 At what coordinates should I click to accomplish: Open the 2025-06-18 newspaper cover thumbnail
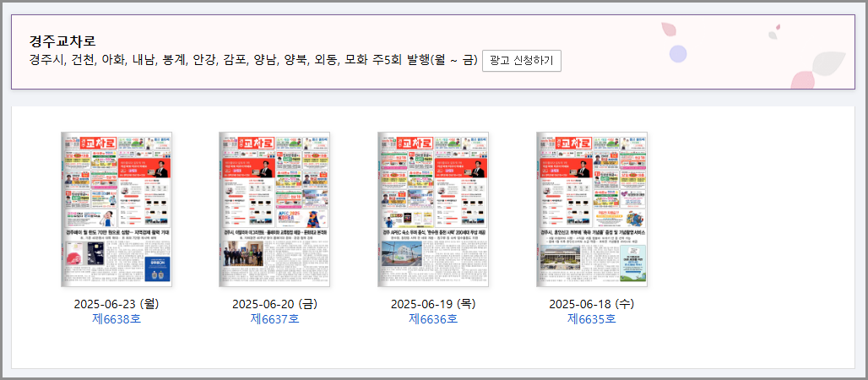(592, 209)
